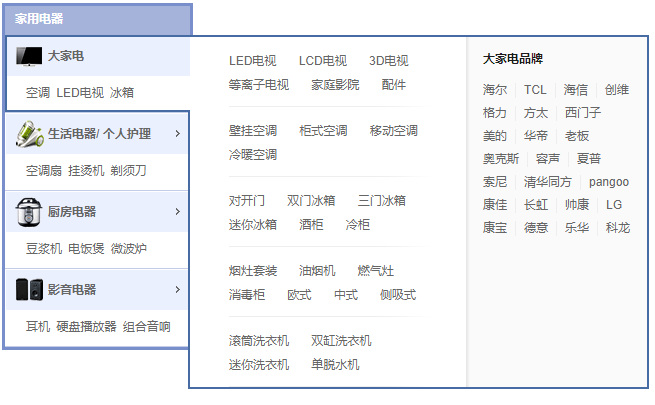Open 豆浆机 link

coord(44,249)
